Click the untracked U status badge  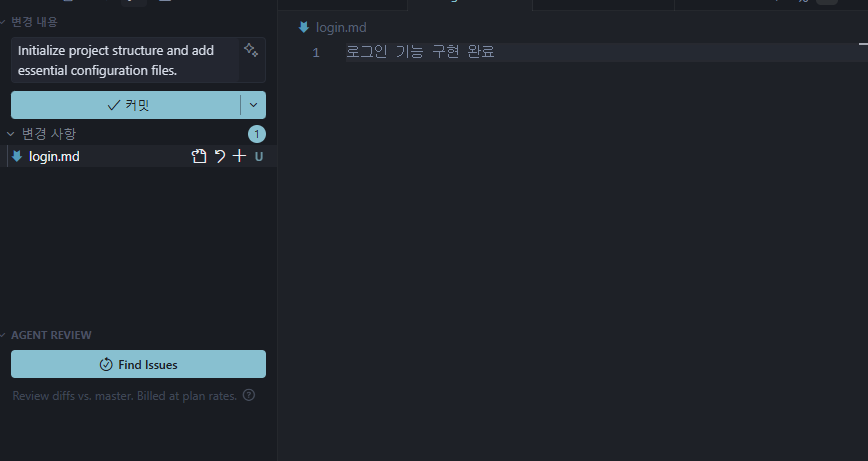click(x=259, y=156)
